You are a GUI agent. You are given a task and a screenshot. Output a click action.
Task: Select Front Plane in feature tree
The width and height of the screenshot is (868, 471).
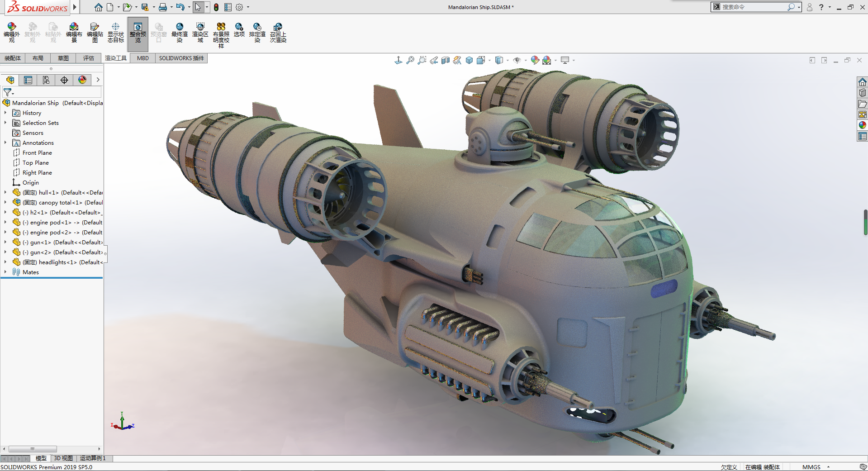37,153
